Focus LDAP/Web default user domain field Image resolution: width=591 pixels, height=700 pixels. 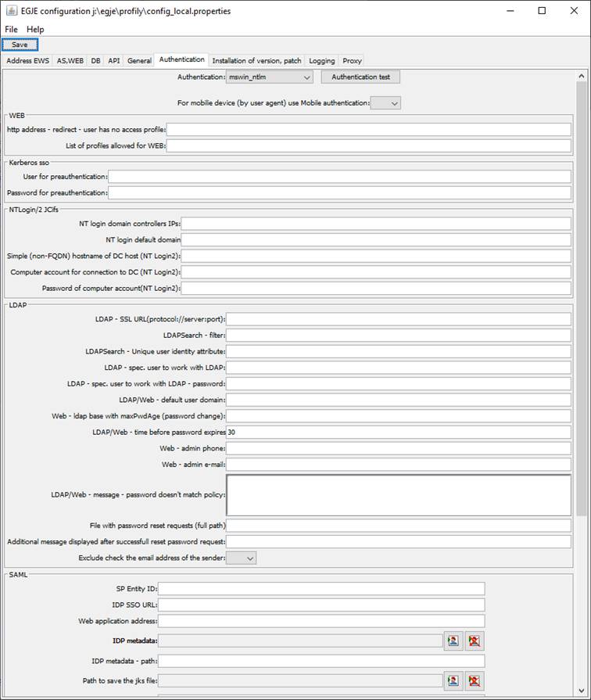click(x=399, y=400)
